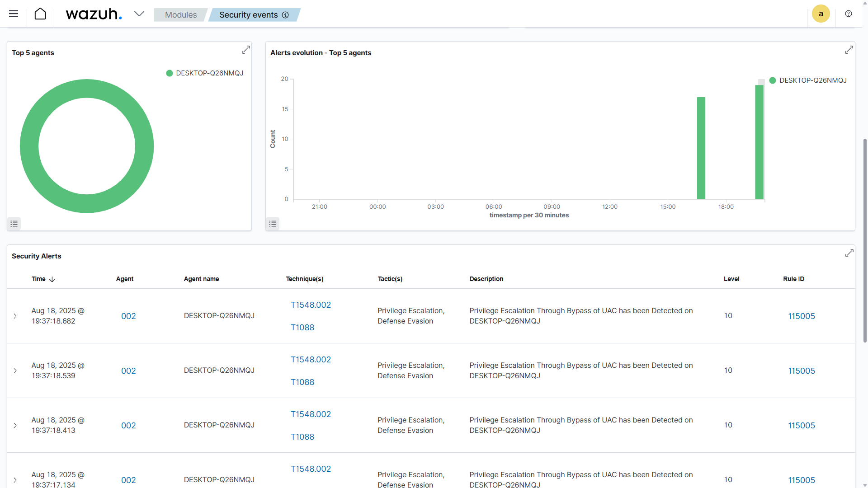
Task: Sort by Agent name column header
Action: [x=201, y=279]
